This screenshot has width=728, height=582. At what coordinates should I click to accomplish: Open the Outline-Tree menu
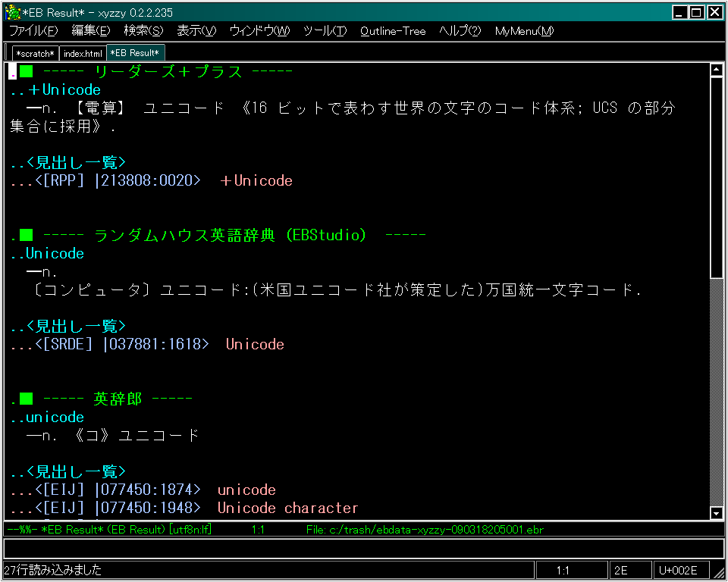393,31
